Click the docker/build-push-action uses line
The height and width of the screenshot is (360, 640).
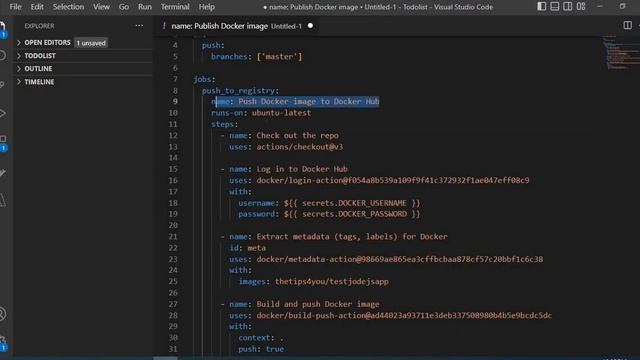[391, 316]
